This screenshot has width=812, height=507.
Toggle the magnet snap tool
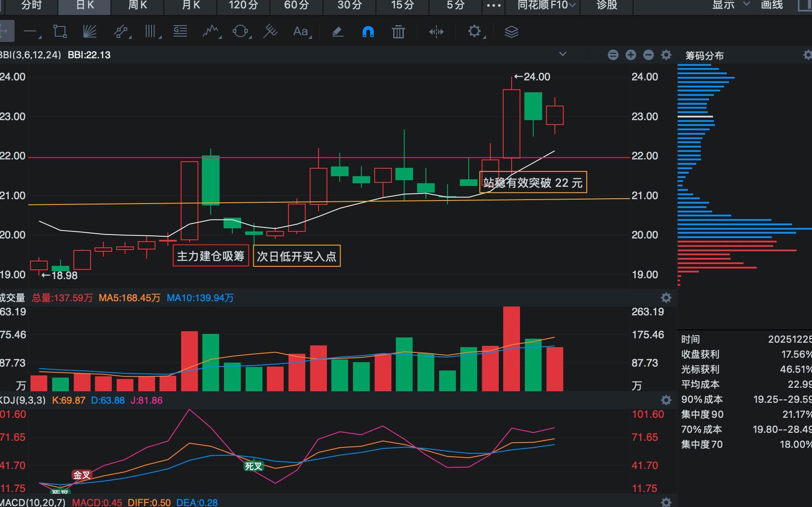(x=368, y=32)
